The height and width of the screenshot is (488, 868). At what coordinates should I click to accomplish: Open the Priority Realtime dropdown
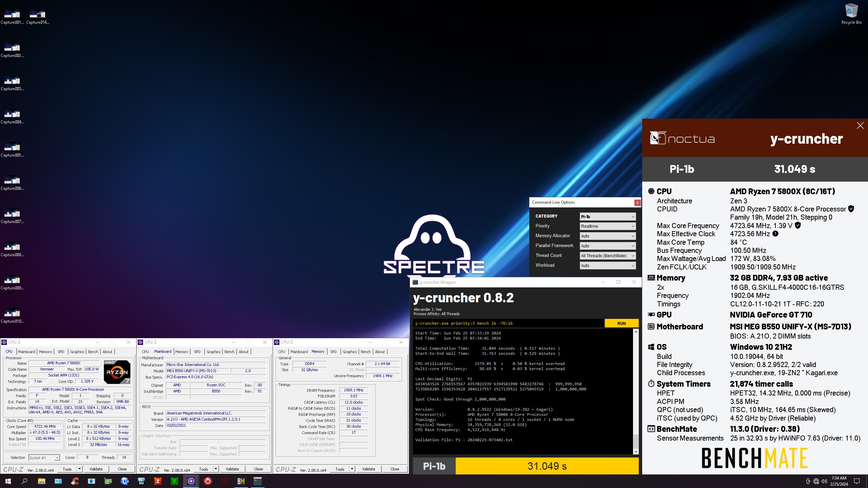pos(608,226)
